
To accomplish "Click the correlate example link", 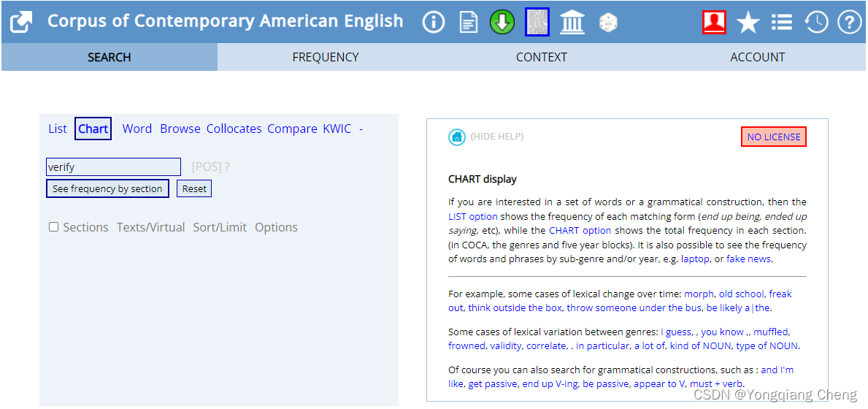I will (x=546, y=346).
